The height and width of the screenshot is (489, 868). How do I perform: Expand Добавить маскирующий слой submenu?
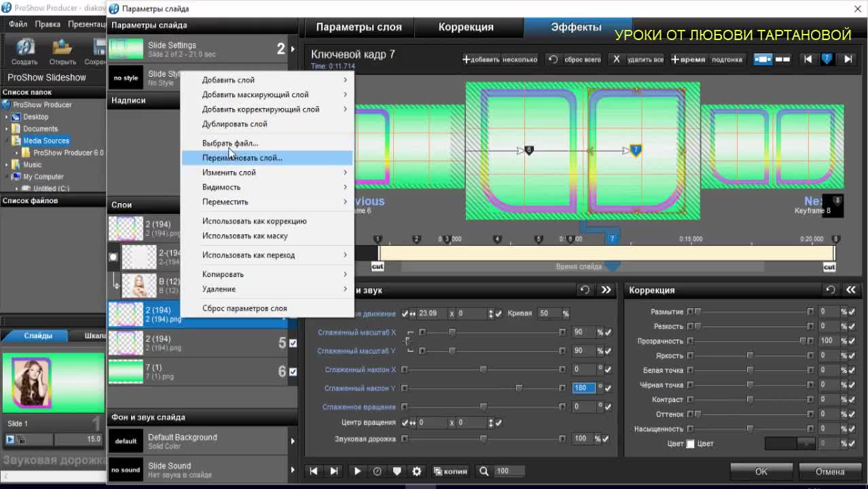[x=345, y=94]
